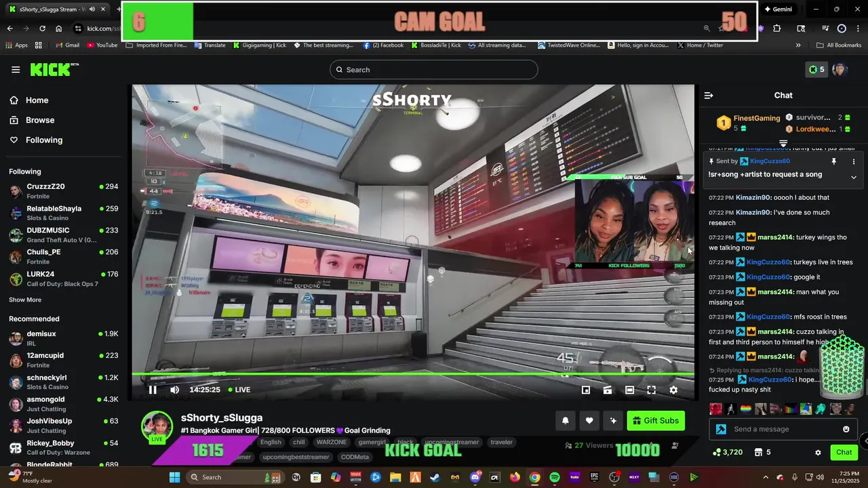Open schneckyirl recommended channel
Image resolution: width=868 pixels, height=488 pixels.
tap(63, 382)
